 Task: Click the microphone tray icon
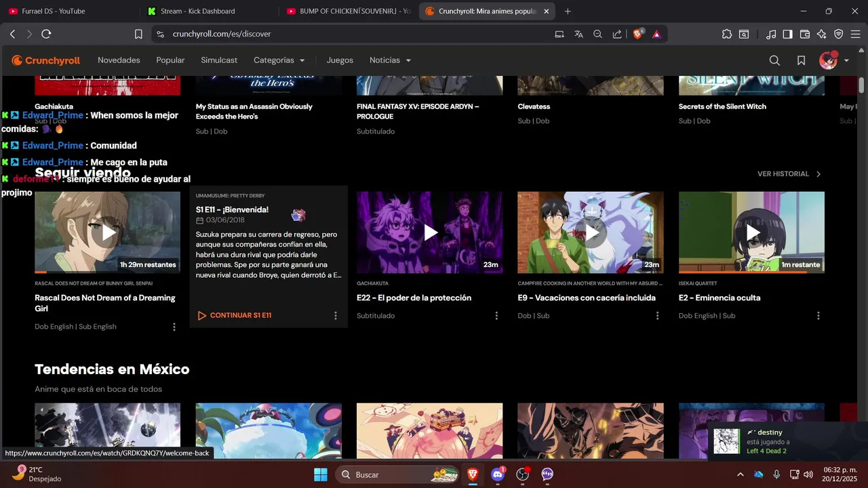tap(776, 474)
